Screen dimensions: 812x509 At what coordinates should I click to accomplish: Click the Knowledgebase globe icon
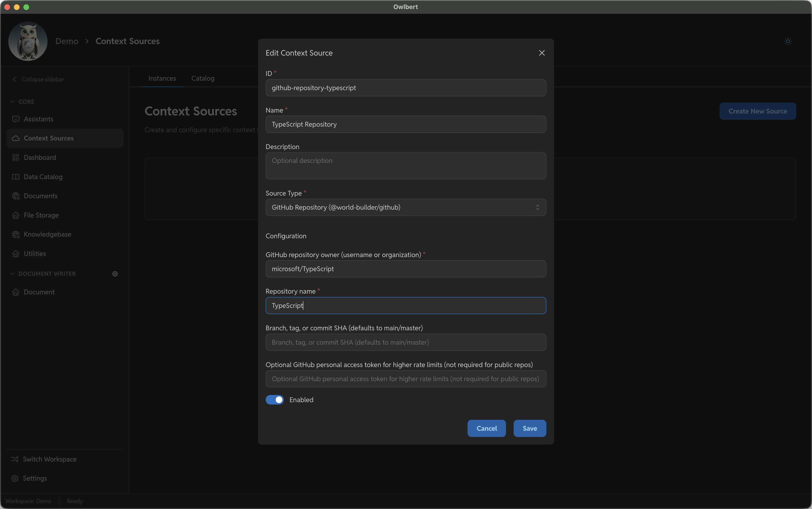16,234
